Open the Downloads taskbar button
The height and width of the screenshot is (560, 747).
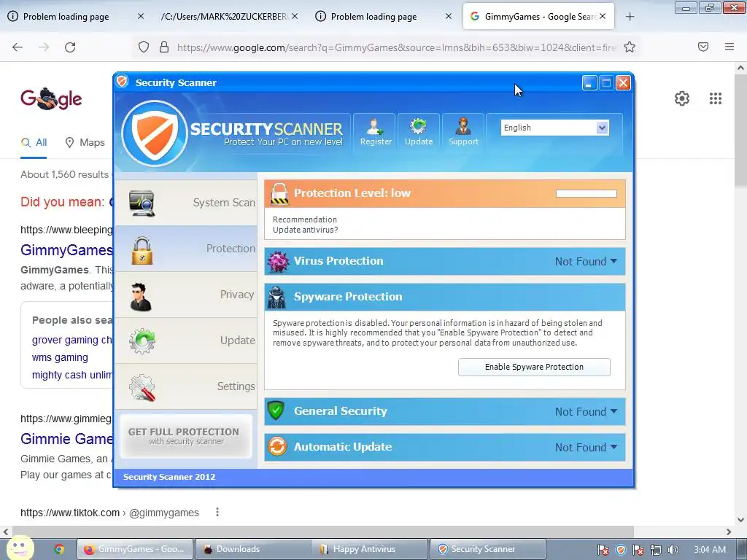[253, 549]
